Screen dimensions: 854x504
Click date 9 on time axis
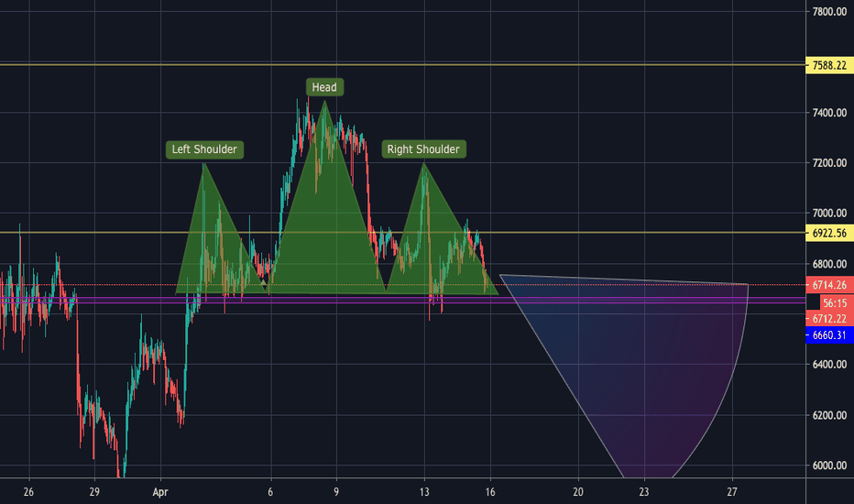click(x=336, y=492)
